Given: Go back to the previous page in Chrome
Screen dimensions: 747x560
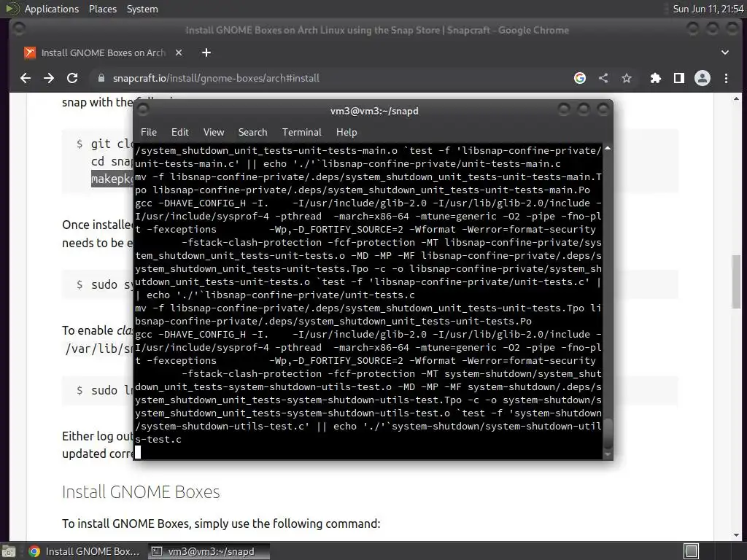Looking at the screenshot, I should (26, 78).
